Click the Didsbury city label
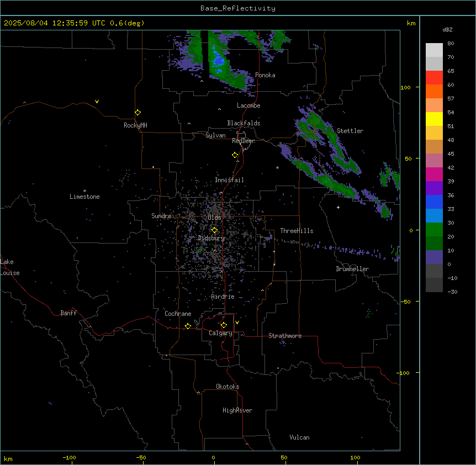 211,238
